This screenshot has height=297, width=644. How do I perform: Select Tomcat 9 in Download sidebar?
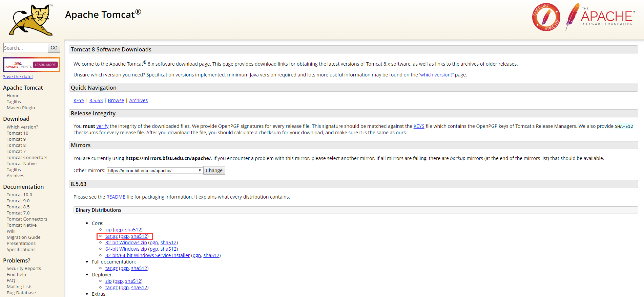click(16, 139)
